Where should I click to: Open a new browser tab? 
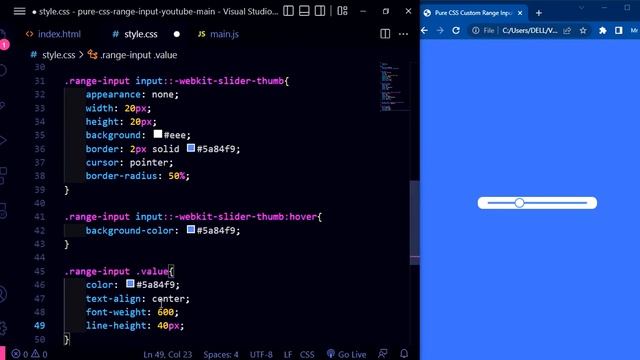(539, 13)
